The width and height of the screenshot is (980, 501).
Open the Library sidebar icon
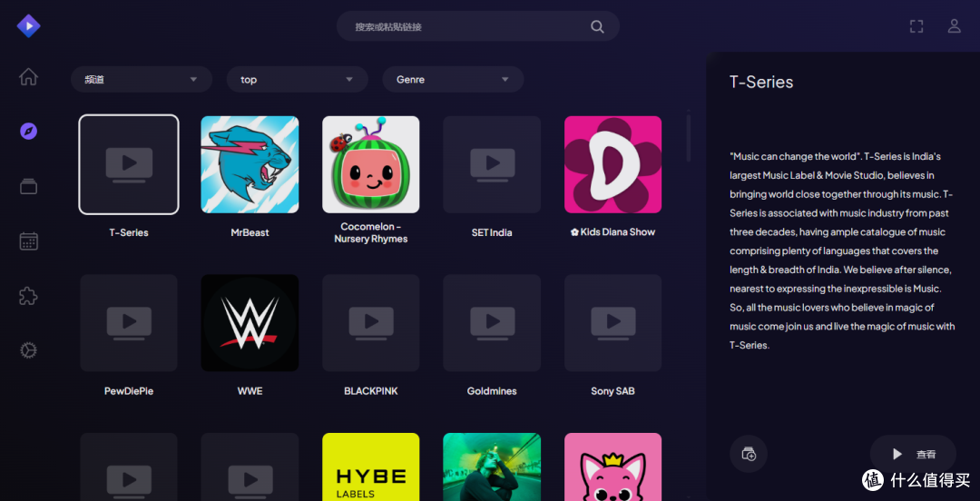pos(28,186)
